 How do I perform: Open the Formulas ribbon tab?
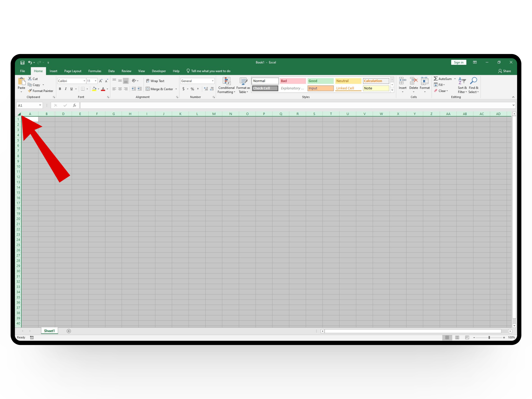pos(95,71)
